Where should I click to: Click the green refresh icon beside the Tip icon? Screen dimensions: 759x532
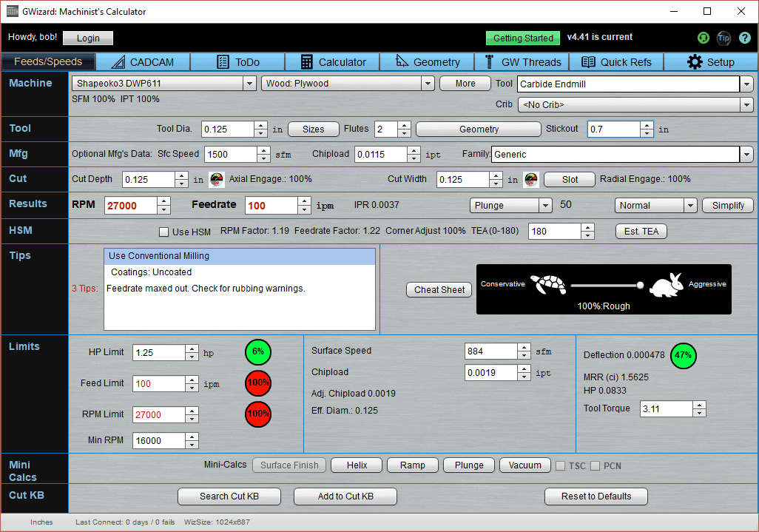tap(703, 37)
